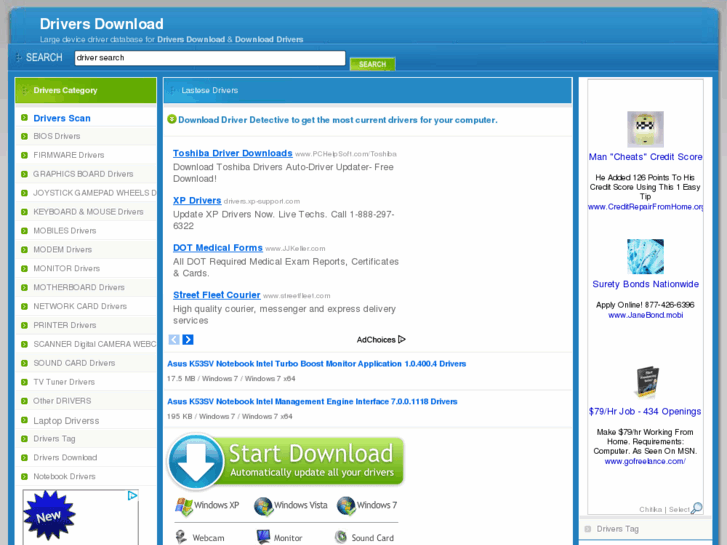
Task: Open www.CreditRepairFromHome.org link
Action: tap(645, 207)
